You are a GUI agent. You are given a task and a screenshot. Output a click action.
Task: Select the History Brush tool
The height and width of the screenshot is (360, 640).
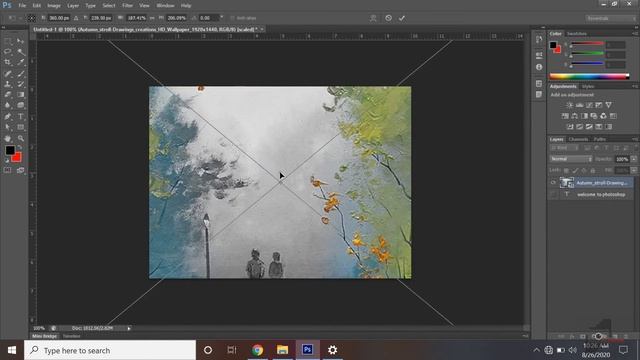point(20,84)
